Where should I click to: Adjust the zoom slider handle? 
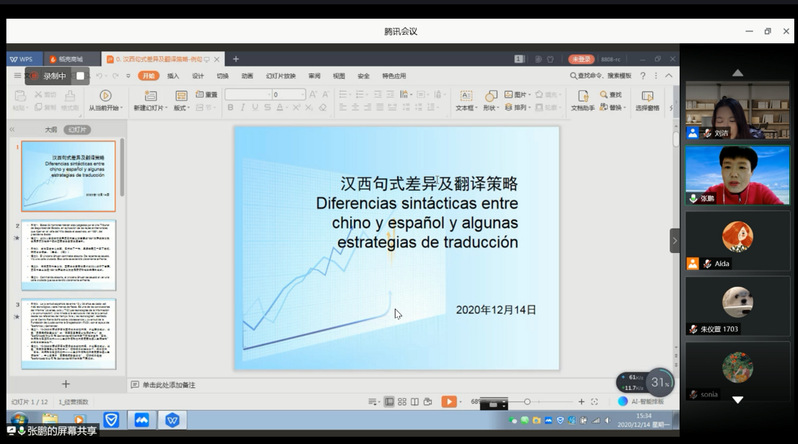pos(527,402)
